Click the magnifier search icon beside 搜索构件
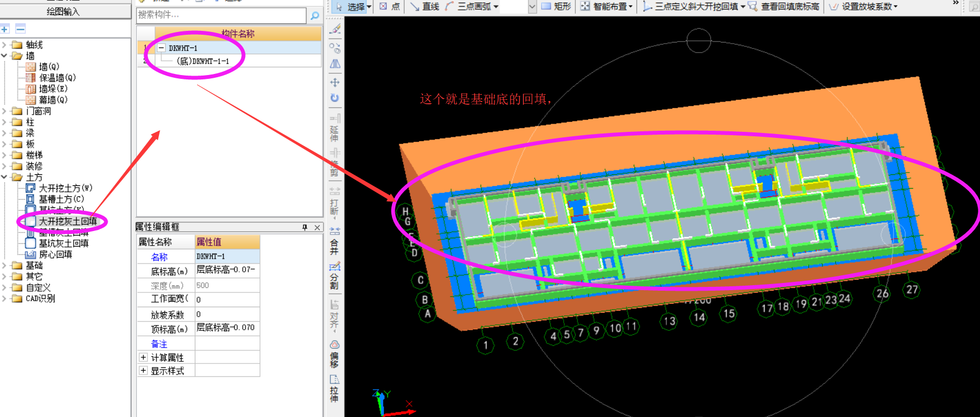The image size is (980, 417). click(315, 15)
